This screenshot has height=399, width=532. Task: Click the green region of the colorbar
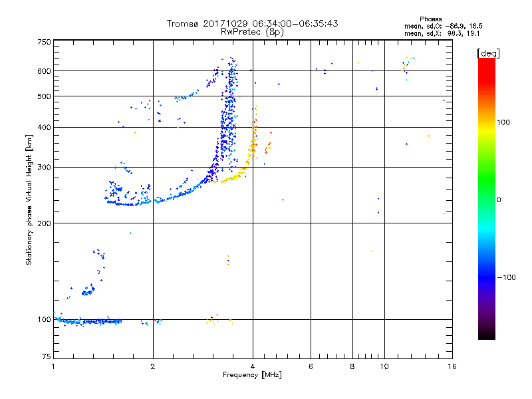(x=487, y=178)
